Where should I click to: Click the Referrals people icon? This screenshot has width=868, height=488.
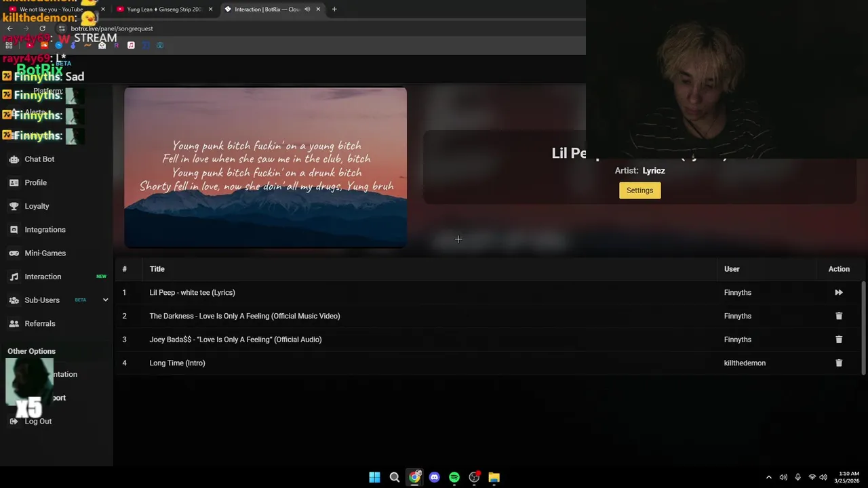click(x=14, y=324)
